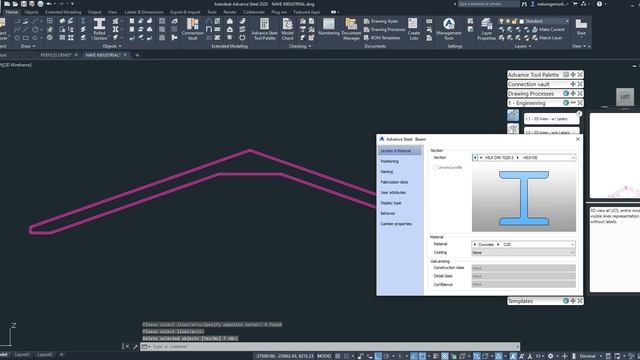
Task: Expand the Checking panel dropdown
Action: coord(300,47)
